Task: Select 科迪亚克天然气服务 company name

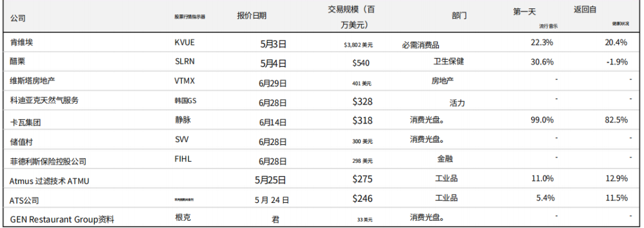Action: (44, 101)
